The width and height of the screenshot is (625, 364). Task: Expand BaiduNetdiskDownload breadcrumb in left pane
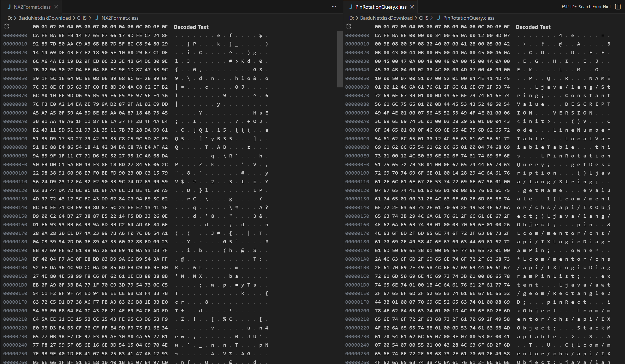44,18
